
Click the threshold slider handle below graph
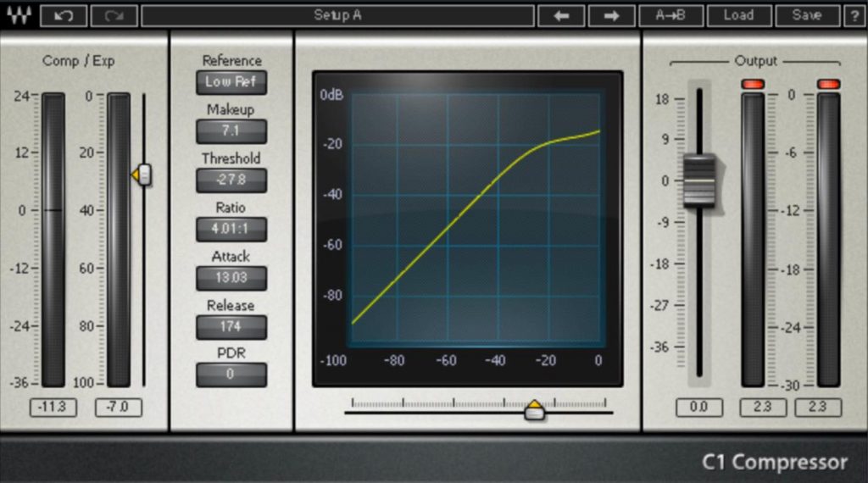535,411
